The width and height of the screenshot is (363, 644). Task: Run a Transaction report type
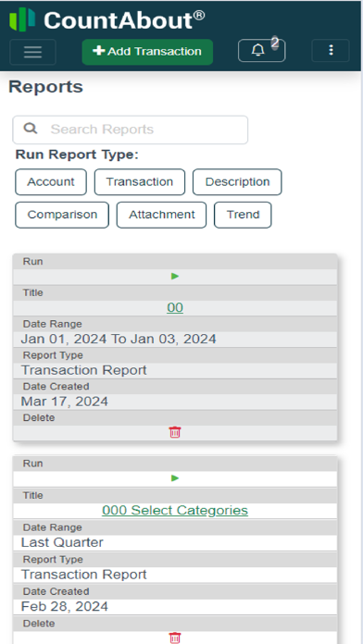140,182
